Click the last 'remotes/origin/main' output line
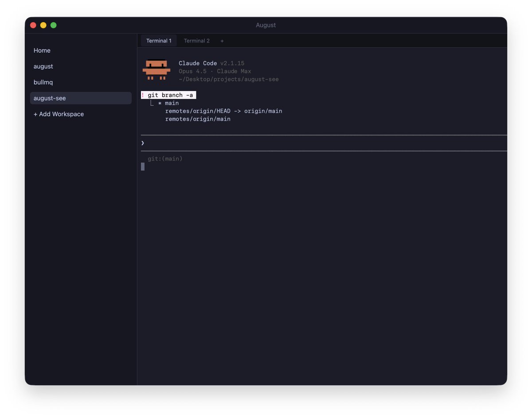Image resolution: width=532 pixels, height=418 pixels. (x=198, y=119)
